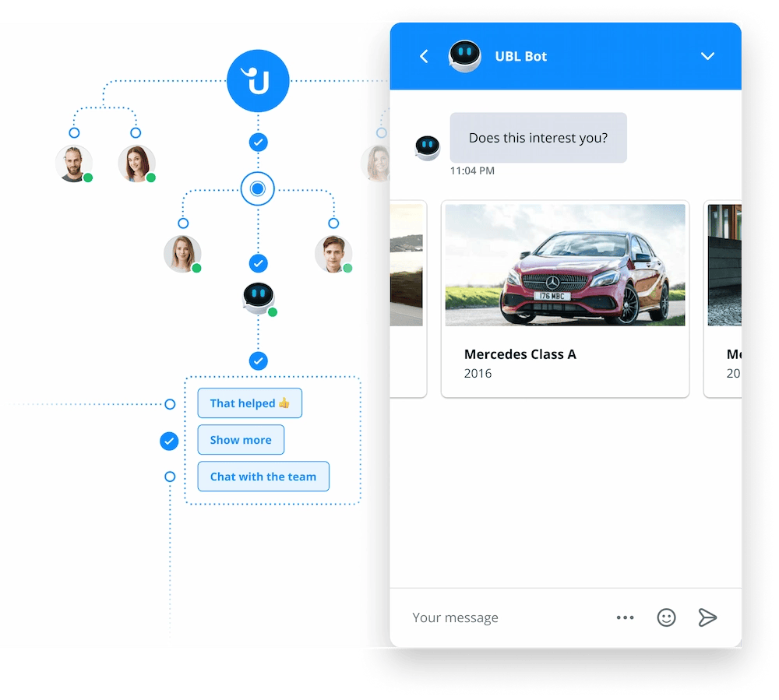
Task: Click the 11:04 PM timestamp
Action: click(472, 171)
